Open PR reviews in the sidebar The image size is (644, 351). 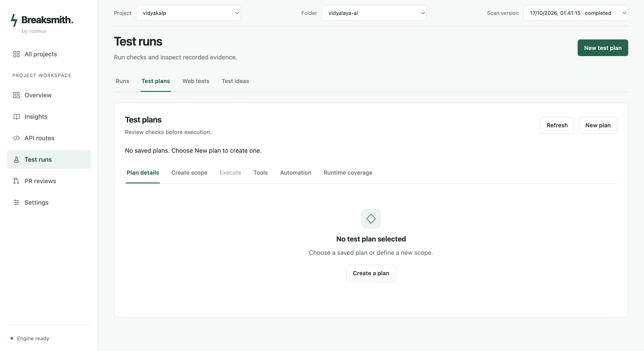pyautogui.click(x=49, y=181)
